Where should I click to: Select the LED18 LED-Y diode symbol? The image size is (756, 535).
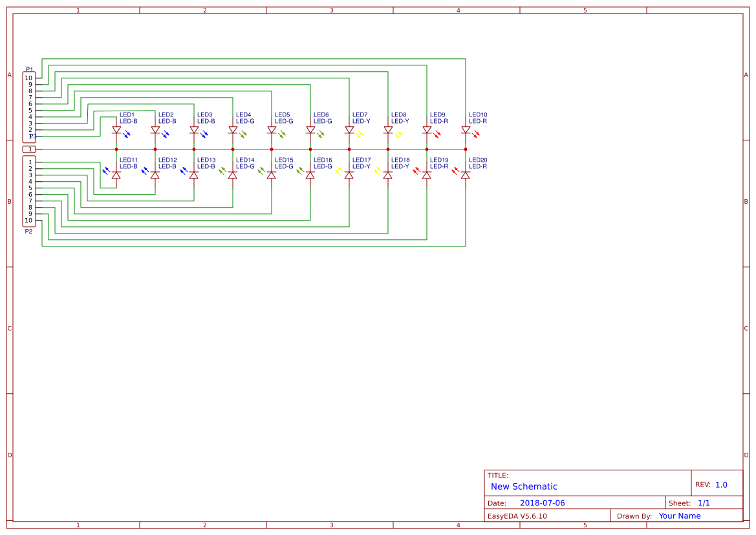coord(387,175)
